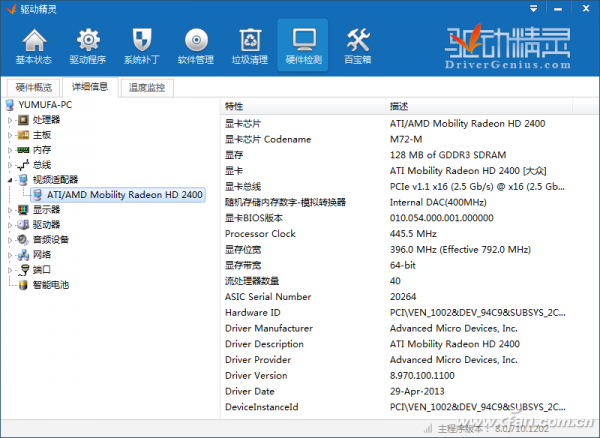Expand the 端口 tree node
Image resolution: width=600 pixels, height=438 pixels.
coord(10,270)
